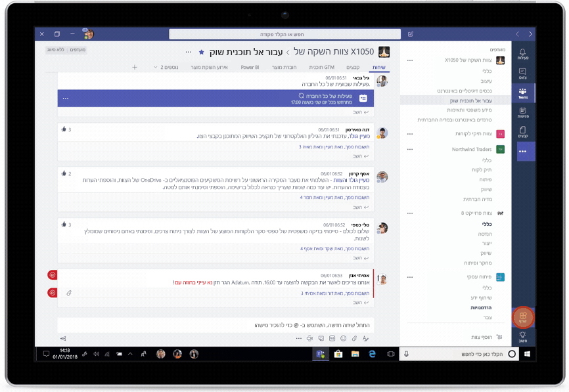Toggle like on Dana Meirson's message
Viewport: 569px width, 392px height.
(64, 130)
